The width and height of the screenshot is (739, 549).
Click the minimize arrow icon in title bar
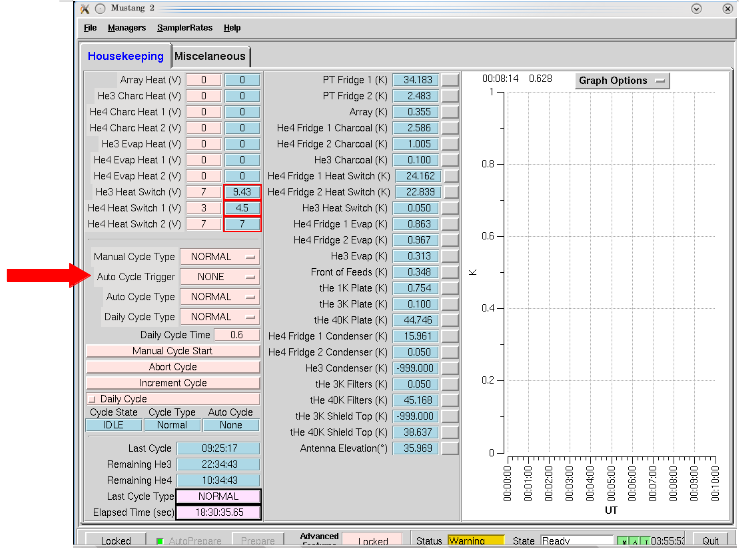pyautogui.click(x=696, y=8)
